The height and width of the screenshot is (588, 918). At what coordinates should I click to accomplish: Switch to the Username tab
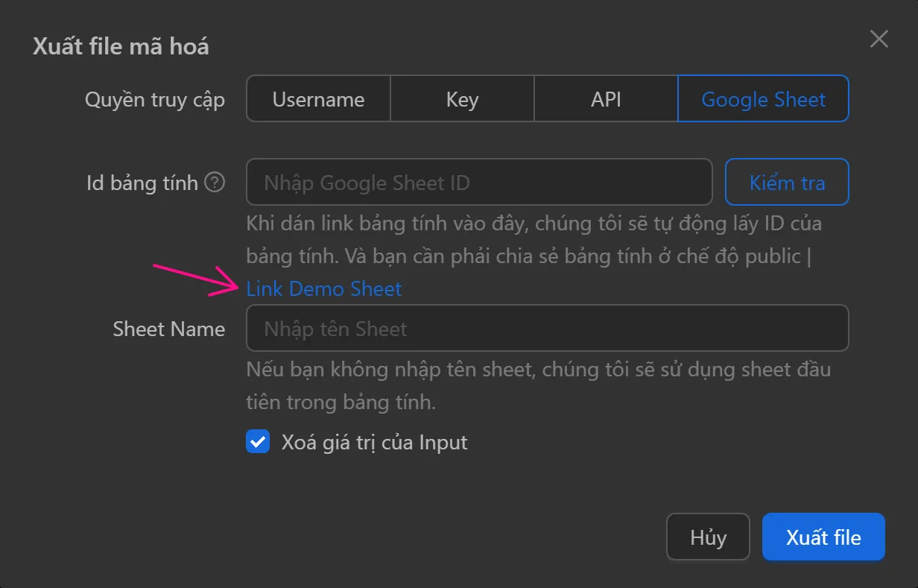point(318,98)
